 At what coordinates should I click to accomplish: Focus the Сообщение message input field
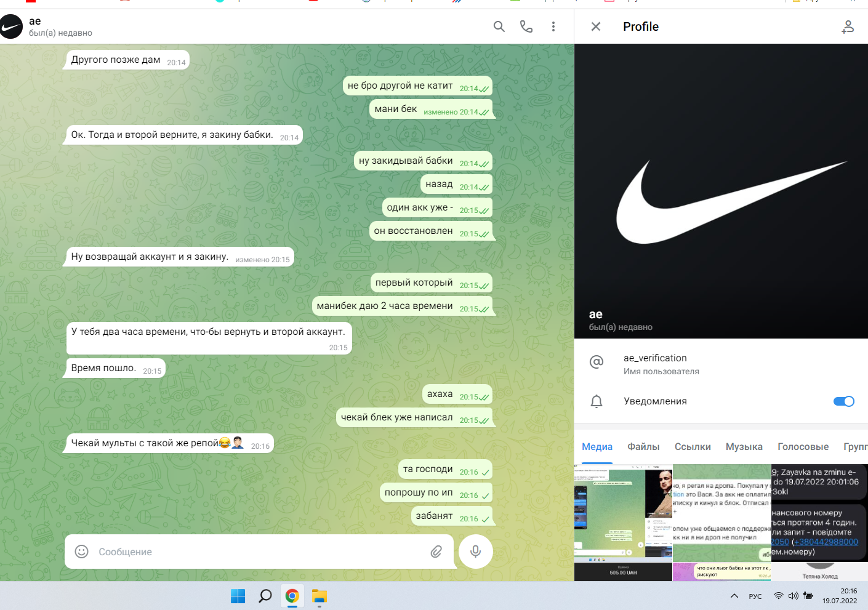coord(259,552)
